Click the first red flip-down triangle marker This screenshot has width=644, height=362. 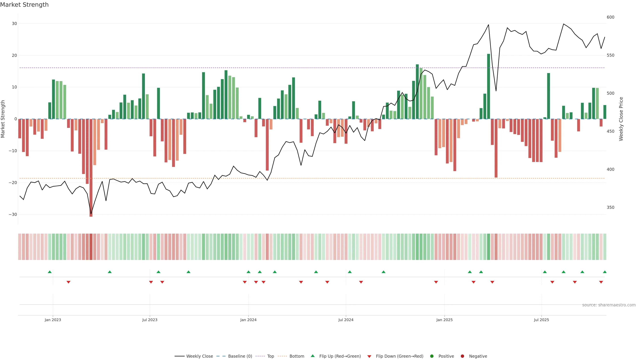68,282
